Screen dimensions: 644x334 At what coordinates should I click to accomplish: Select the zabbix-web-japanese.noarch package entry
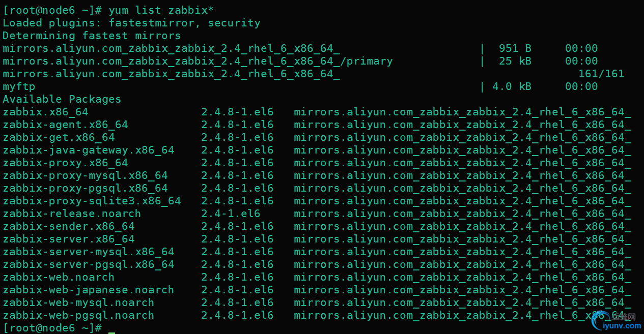click(x=89, y=290)
